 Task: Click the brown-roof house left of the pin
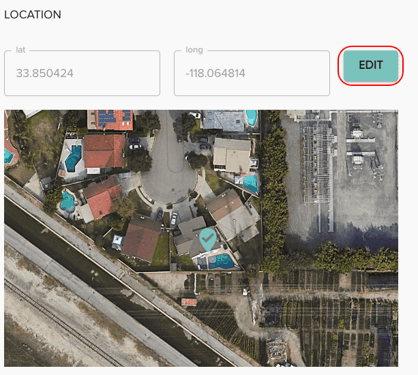[141, 239]
